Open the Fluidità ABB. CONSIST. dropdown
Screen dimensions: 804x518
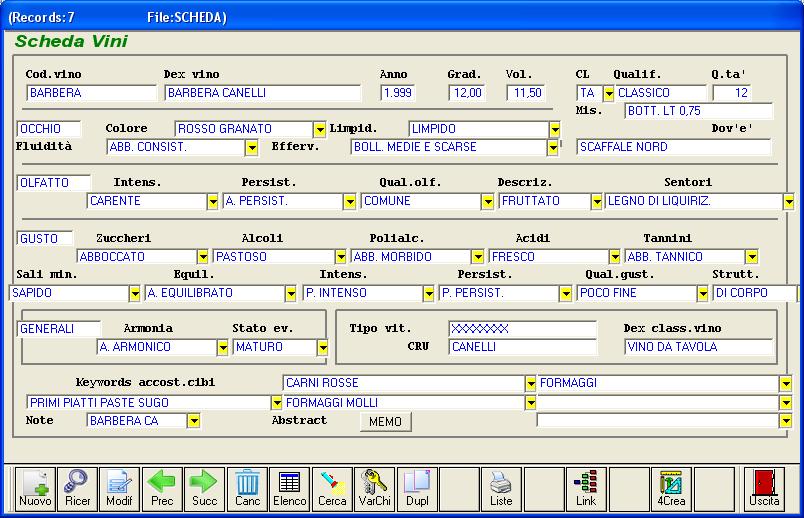click(x=251, y=148)
